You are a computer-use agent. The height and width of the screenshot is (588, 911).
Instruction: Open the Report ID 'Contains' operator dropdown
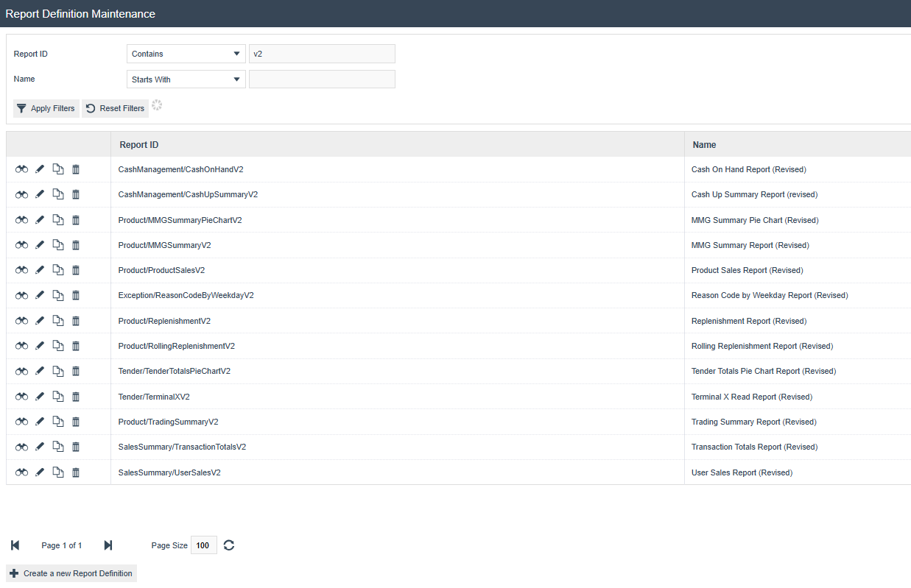click(x=186, y=54)
